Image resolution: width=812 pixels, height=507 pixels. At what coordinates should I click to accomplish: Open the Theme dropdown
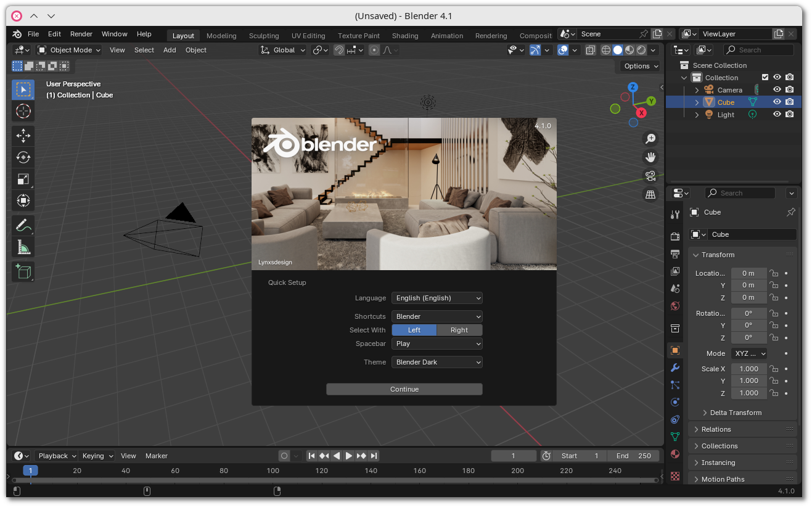pos(437,362)
